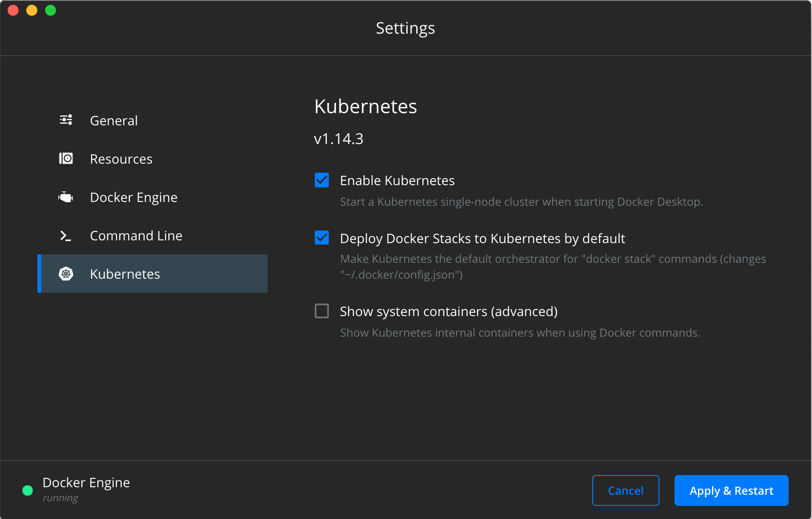Uncheck the Enable Kubernetes checkbox
Image resolution: width=812 pixels, height=519 pixels.
[x=322, y=180]
